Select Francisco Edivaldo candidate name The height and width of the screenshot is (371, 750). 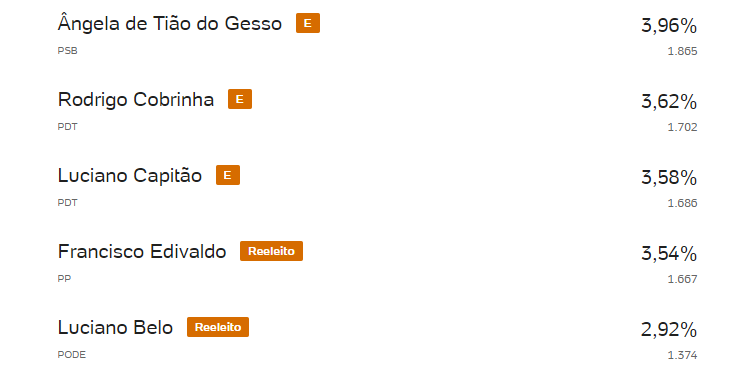(x=142, y=251)
